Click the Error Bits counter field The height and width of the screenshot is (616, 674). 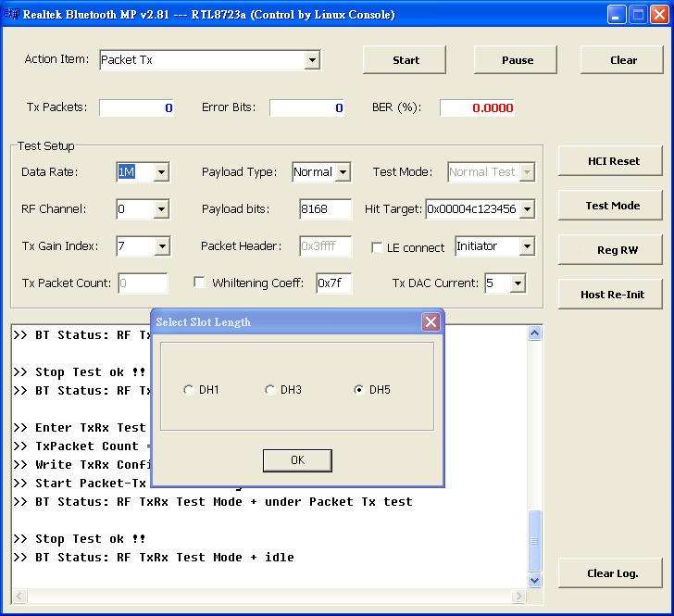coord(307,107)
